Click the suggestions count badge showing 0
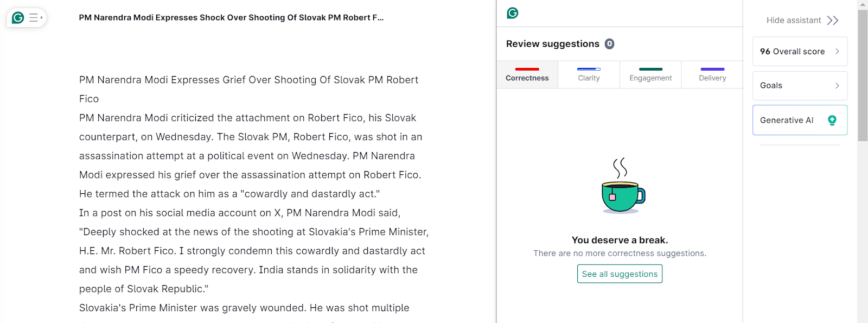Screen dimensions: 868x323 point(610,44)
